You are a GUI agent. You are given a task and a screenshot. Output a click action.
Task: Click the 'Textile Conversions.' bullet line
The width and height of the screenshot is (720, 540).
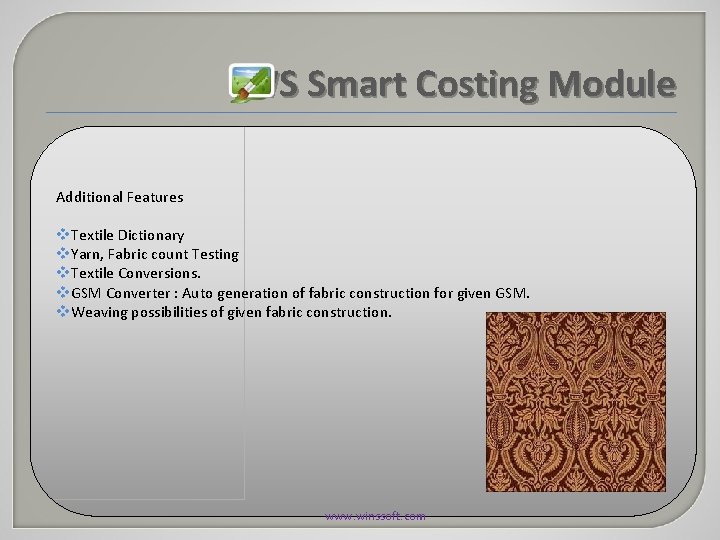pyautogui.click(x=129, y=273)
